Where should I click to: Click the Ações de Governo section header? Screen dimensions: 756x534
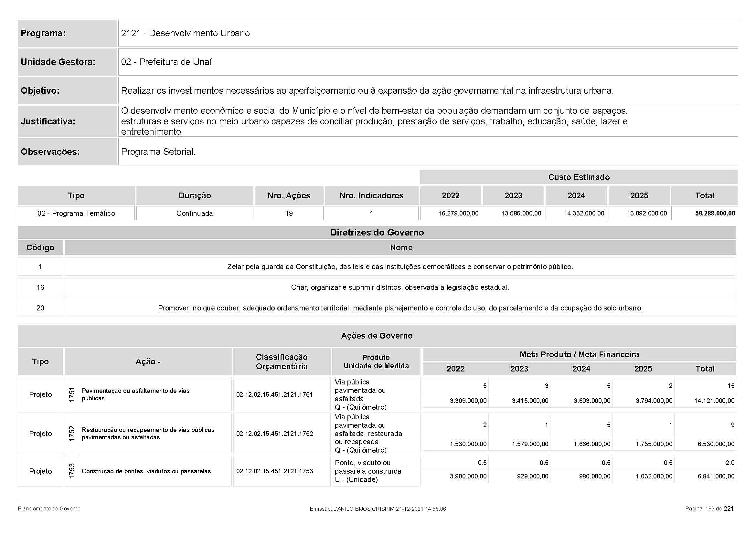[x=377, y=336]
